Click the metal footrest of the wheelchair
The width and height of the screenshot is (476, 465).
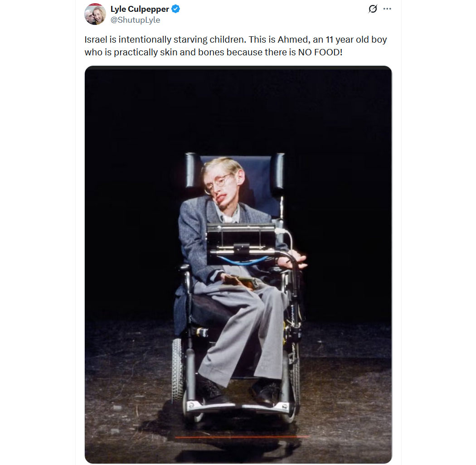click(238, 406)
